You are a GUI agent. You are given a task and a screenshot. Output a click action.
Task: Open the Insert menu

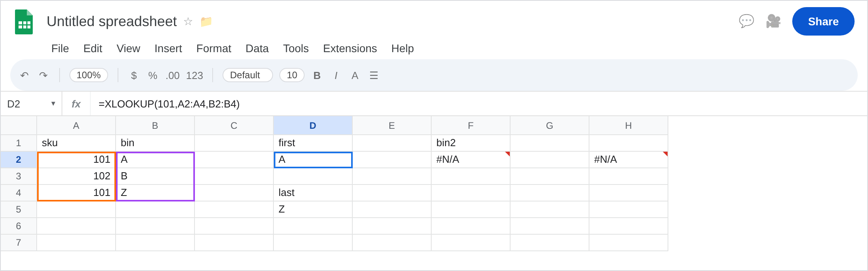point(168,49)
